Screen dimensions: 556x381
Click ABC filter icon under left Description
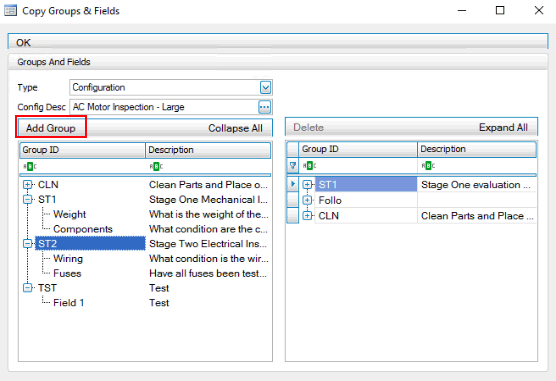[x=156, y=166]
